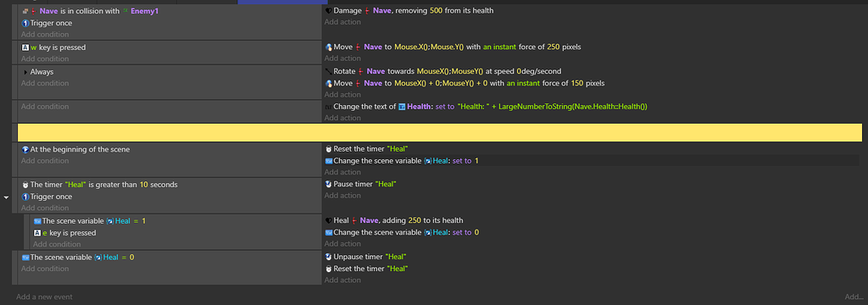Select the scene variable Heal = 0 condition
The width and height of the screenshot is (868, 305).
coord(78,258)
